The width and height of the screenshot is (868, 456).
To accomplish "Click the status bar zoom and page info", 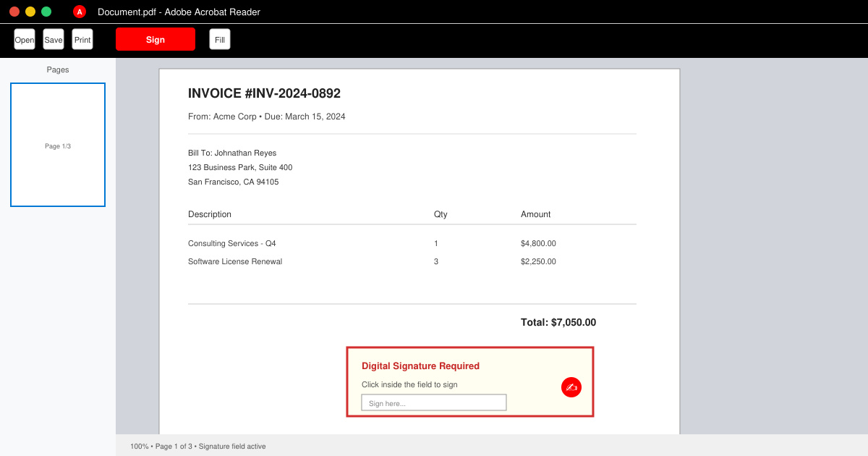I will click(198, 446).
